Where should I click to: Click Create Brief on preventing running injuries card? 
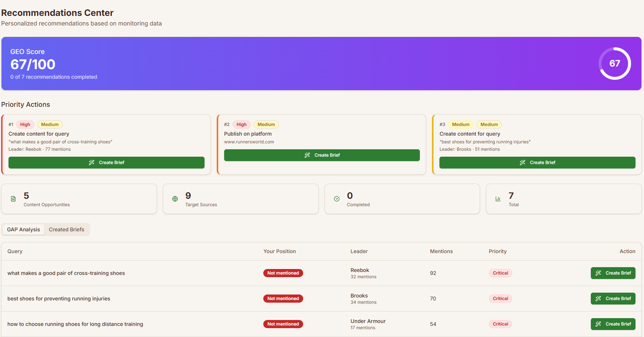tap(537, 163)
